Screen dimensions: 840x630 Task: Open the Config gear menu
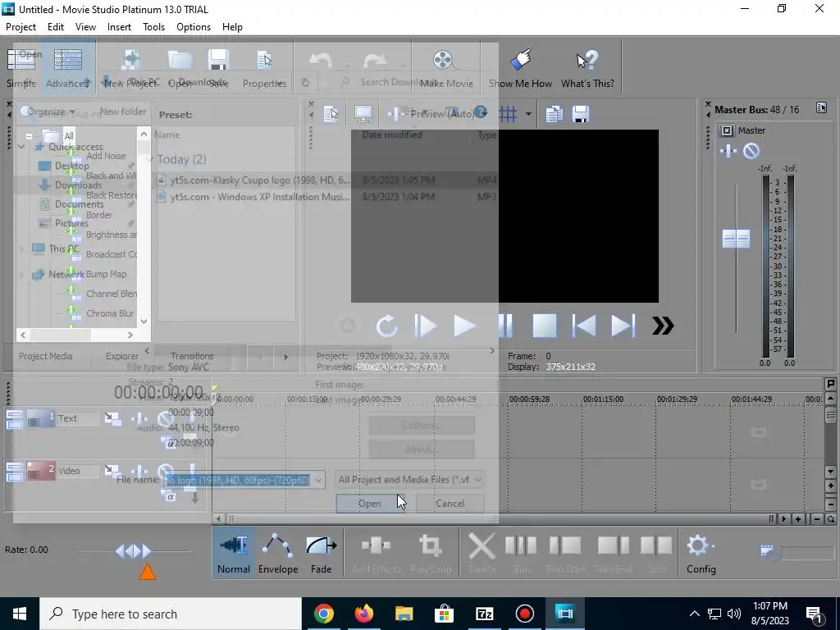point(701,554)
